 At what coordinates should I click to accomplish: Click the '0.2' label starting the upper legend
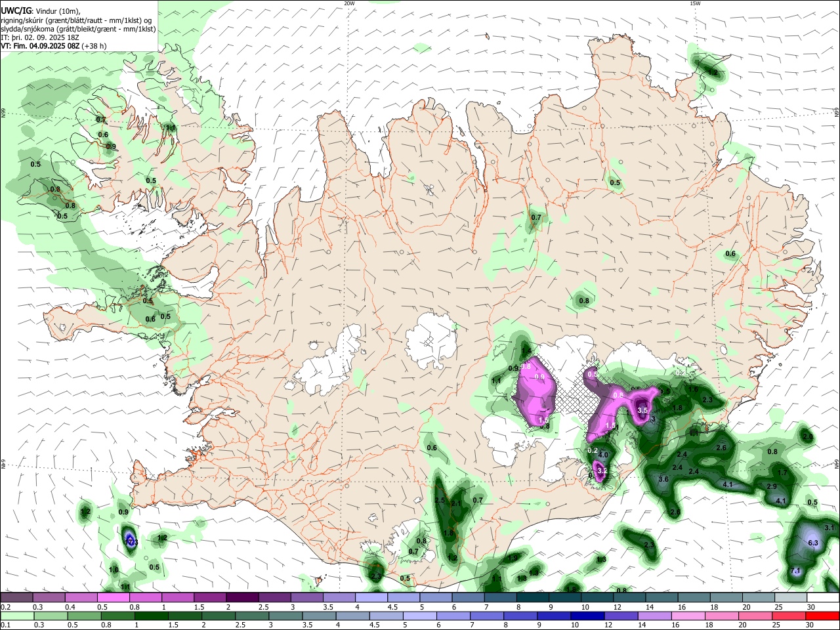[5, 607]
